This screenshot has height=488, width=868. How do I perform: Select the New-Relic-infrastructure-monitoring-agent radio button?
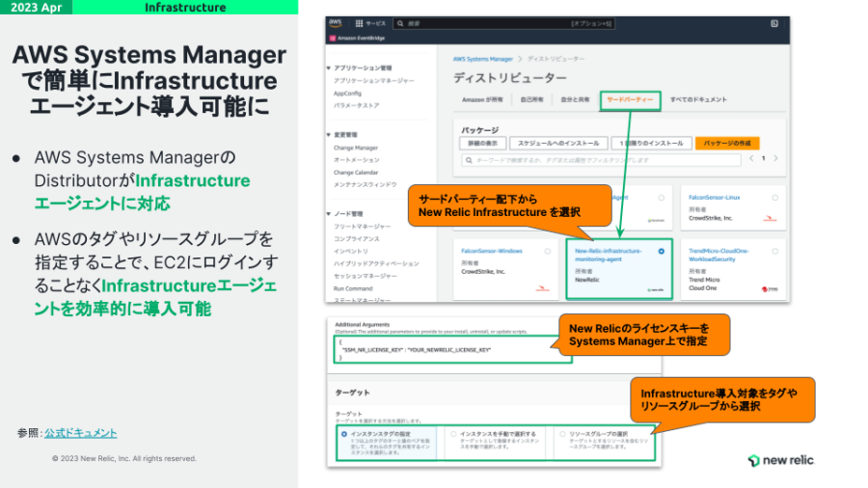pos(661,251)
